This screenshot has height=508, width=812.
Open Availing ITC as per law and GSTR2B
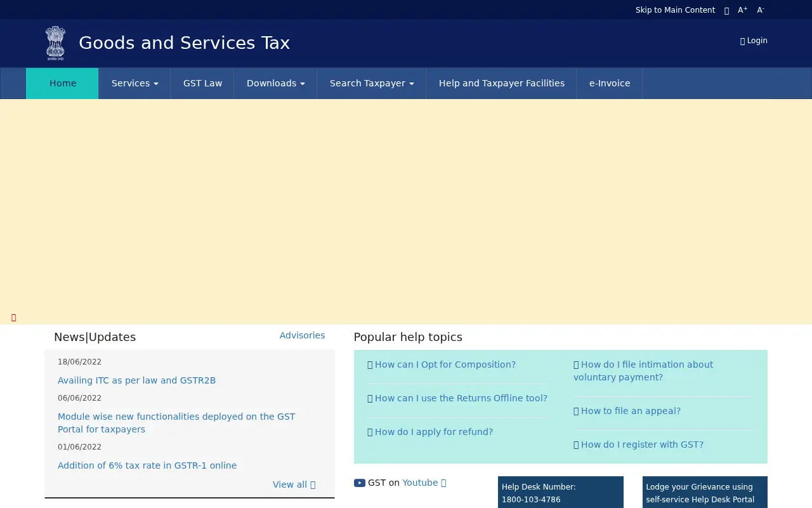coord(136,380)
